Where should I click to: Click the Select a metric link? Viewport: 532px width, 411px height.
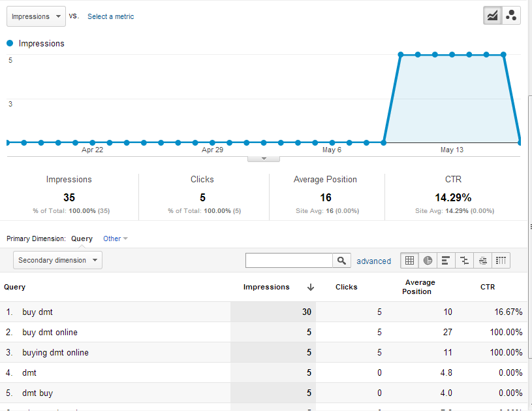click(x=110, y=16)
